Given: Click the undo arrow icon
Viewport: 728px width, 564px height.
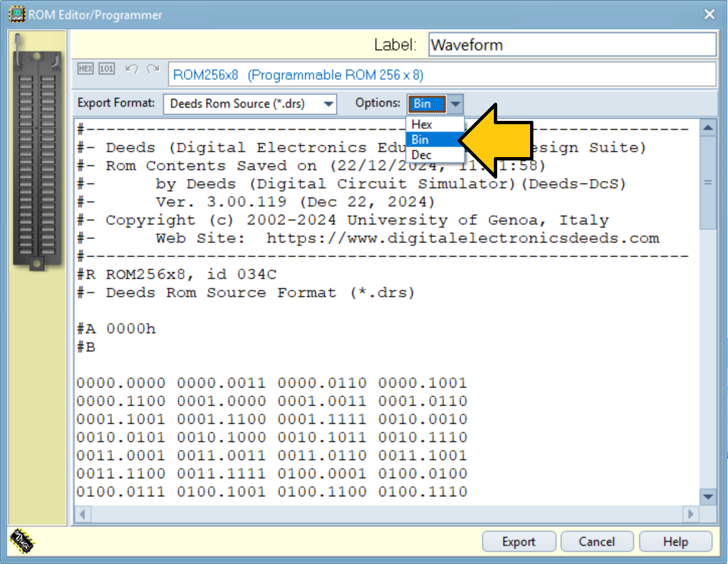Looking at the screenshot, I should point(132,69).
